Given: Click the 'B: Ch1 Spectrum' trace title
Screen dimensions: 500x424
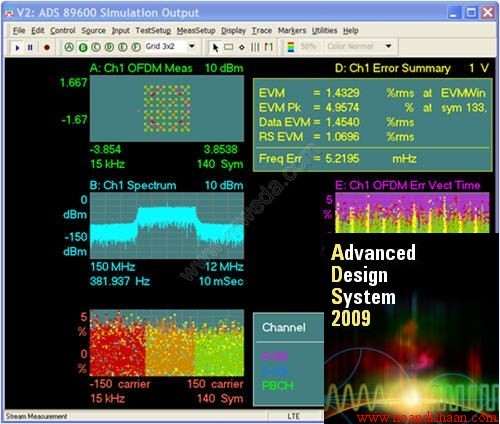Looking at the screenshot, I should tap(133, 185).
